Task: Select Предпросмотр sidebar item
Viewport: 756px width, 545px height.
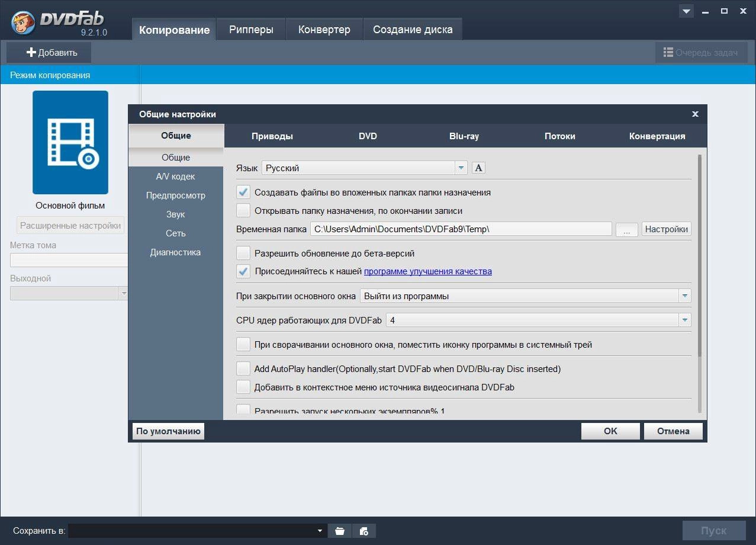Action: pyautogui.click(x=176, y=195)
